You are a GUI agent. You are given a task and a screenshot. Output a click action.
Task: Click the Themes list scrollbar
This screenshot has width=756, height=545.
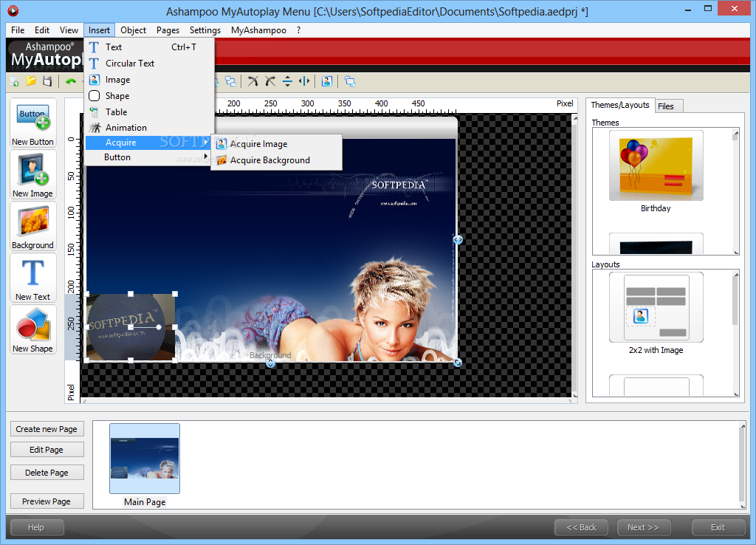[x=736, y=191]
